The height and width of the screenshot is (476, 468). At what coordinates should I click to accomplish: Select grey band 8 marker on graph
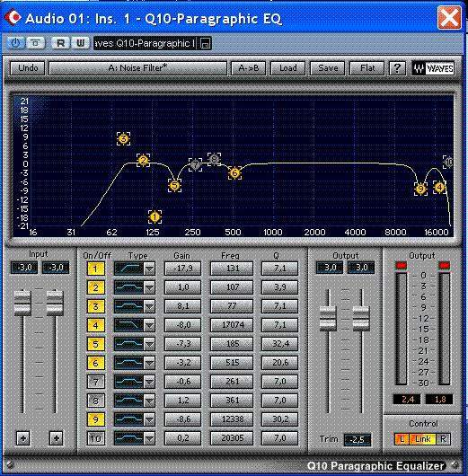click(x=214, y=159)
